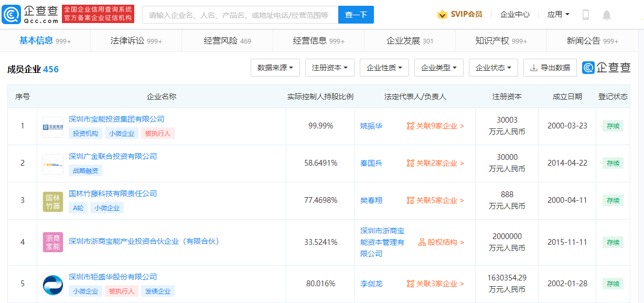Click the 查一下 search button

(356, 15)
